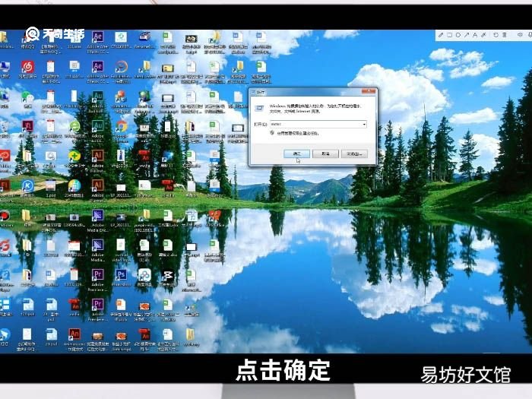
Task: Click the trash delete icon in annotation toolbar
Action: click(505, 35)
